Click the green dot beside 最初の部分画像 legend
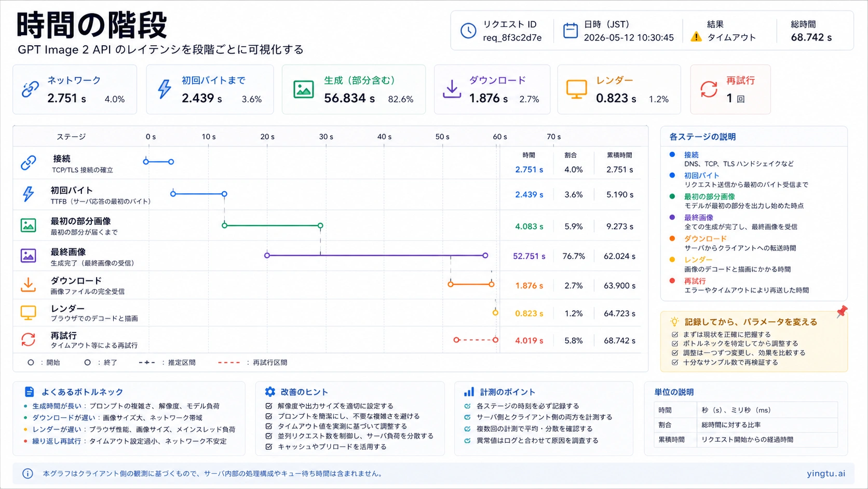The image size is (868, 489). click(672, 196)
